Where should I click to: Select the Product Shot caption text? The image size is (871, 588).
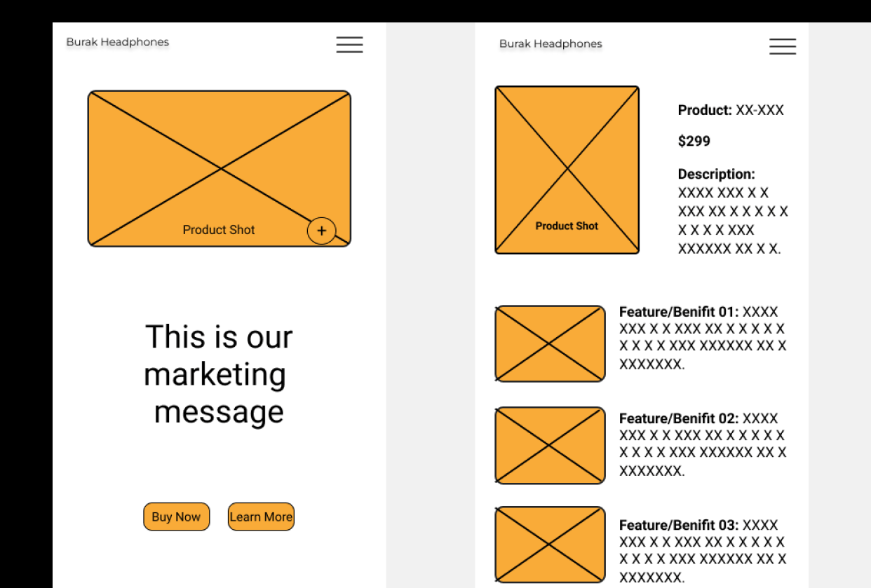219,230
